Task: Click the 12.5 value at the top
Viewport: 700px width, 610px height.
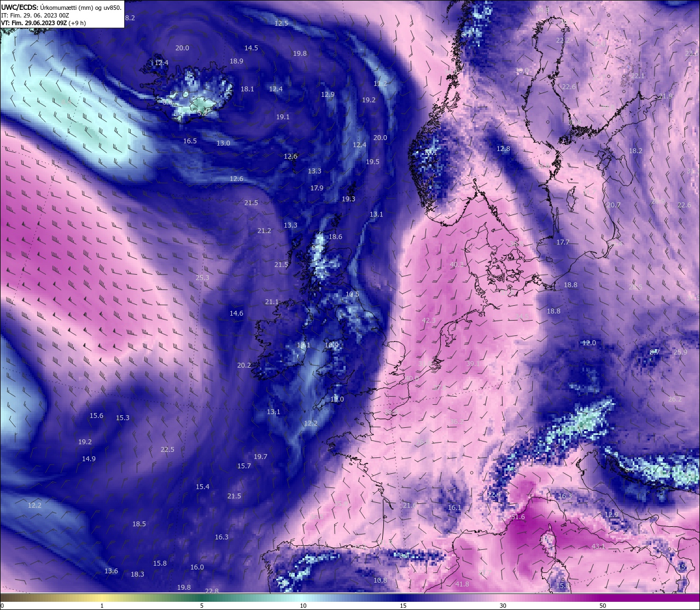Action: tap(281, 24)
